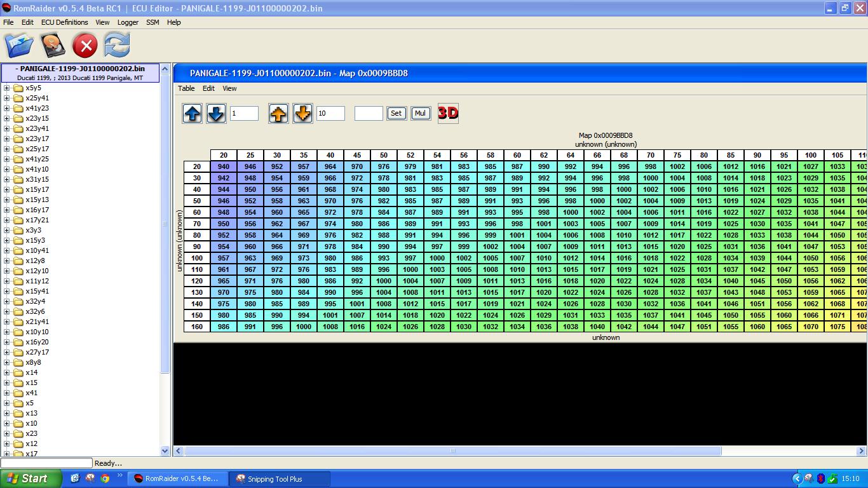Open the Table menu in map window
The image size is (868, 488).
pyautogui.click(x=186, y=88)
